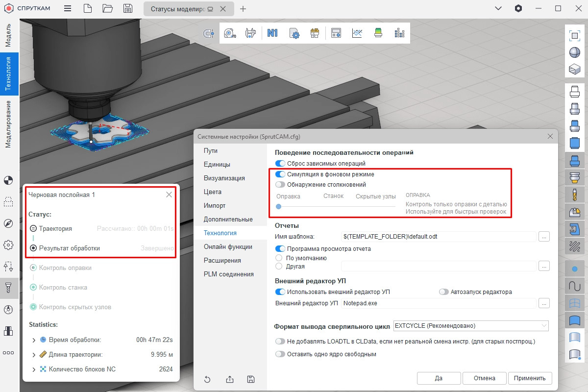Click the save settings floppy icon in dialog
Image resolution: width=588 pixels, height=392 pixels.
click(x=251, y=379)
